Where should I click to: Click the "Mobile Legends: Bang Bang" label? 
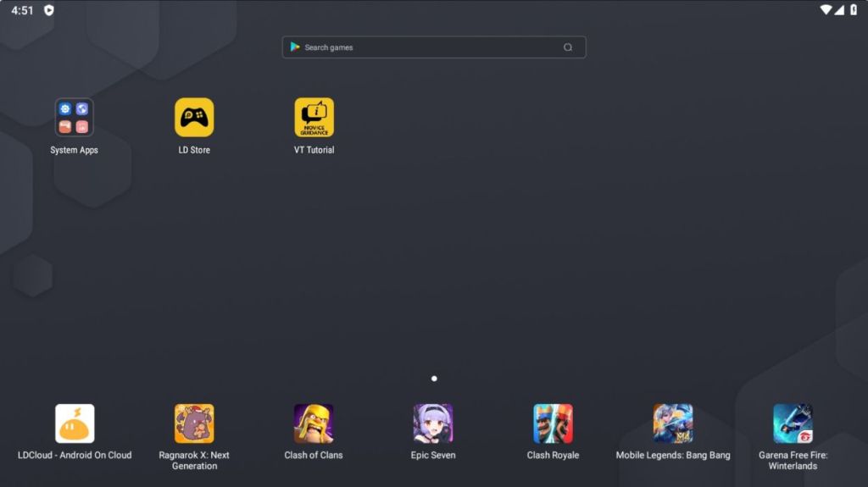[673, 455]
